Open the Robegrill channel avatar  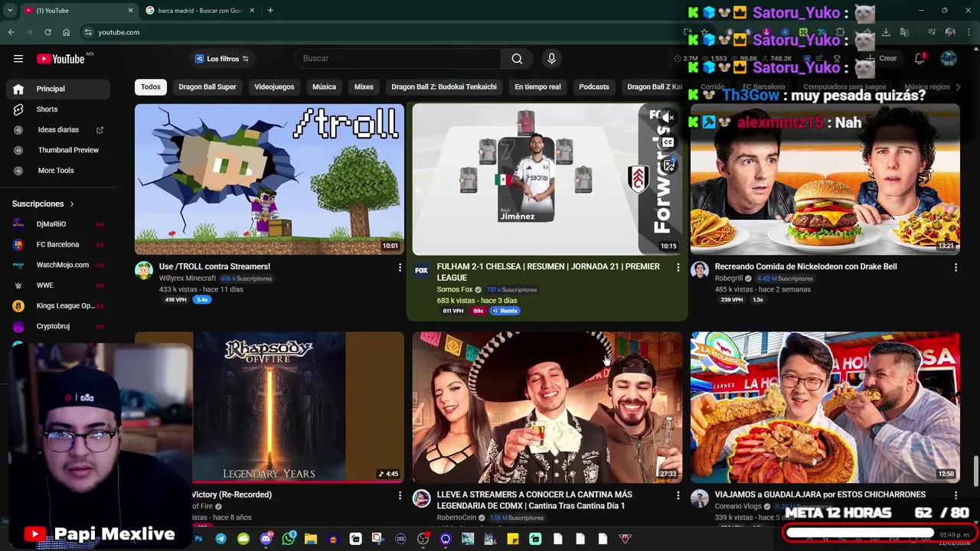coord(699,270)
